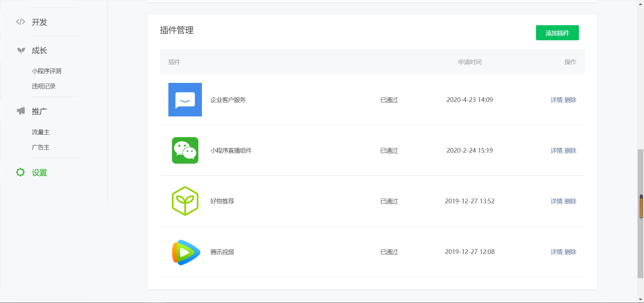The width and height of the screenshot is (644, 303).
Task: Click the scrollbar down arrow
Action: (x=641, y=299)
